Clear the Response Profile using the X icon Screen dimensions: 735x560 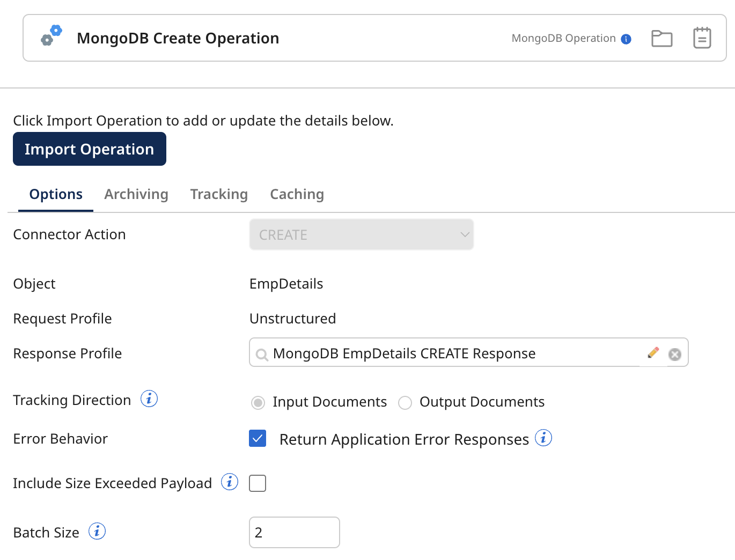coord(674,354)
